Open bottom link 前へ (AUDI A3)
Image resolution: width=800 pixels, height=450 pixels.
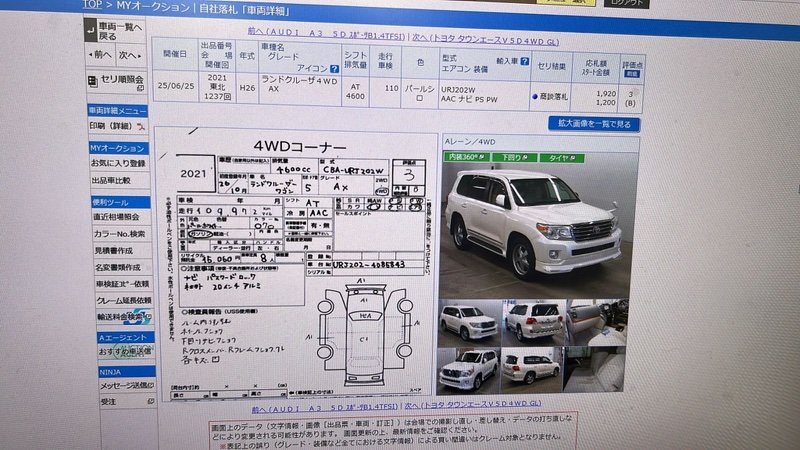pos(324,408)
